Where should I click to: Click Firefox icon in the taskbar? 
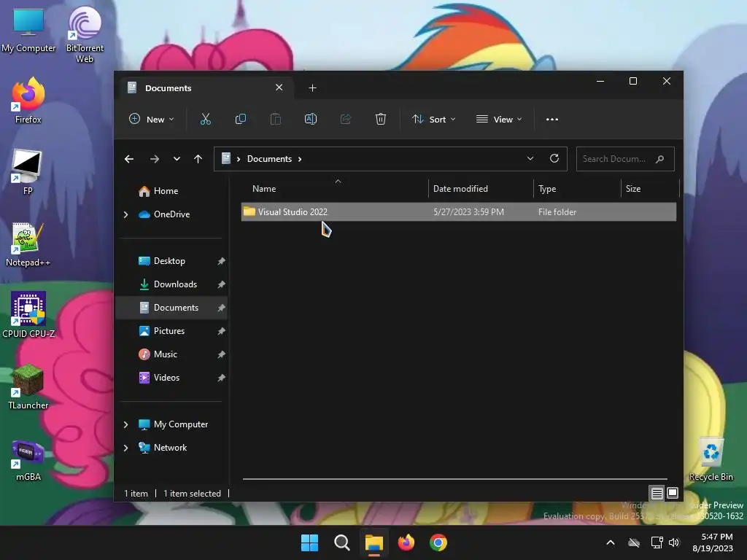[x=406, y=542]
